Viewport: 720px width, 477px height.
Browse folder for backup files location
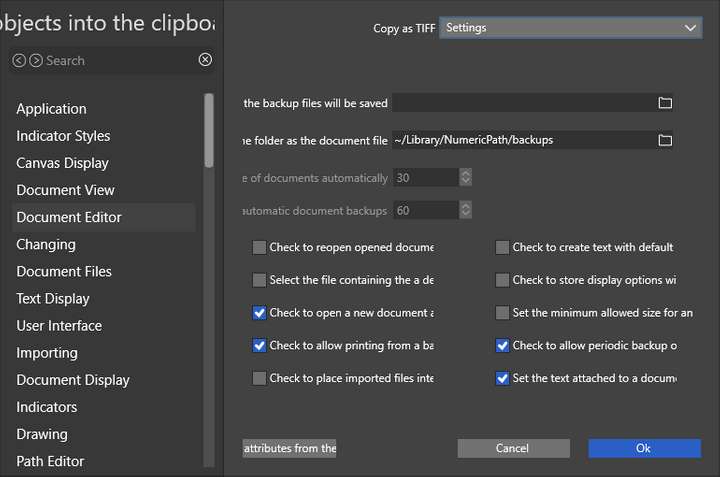[665, 103]
